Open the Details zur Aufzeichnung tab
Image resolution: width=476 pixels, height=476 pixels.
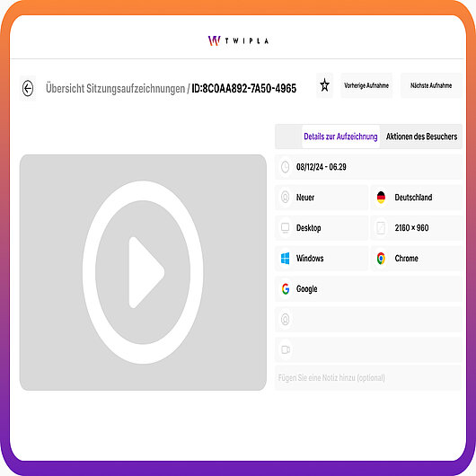click(340, 137)
